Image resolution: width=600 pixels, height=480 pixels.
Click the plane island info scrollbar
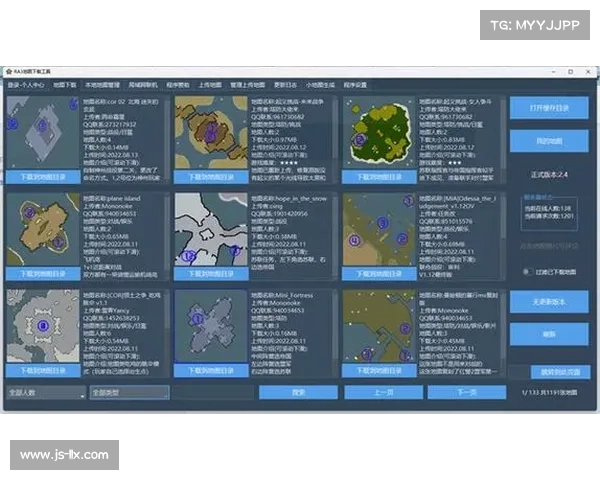tap(167, 237)
